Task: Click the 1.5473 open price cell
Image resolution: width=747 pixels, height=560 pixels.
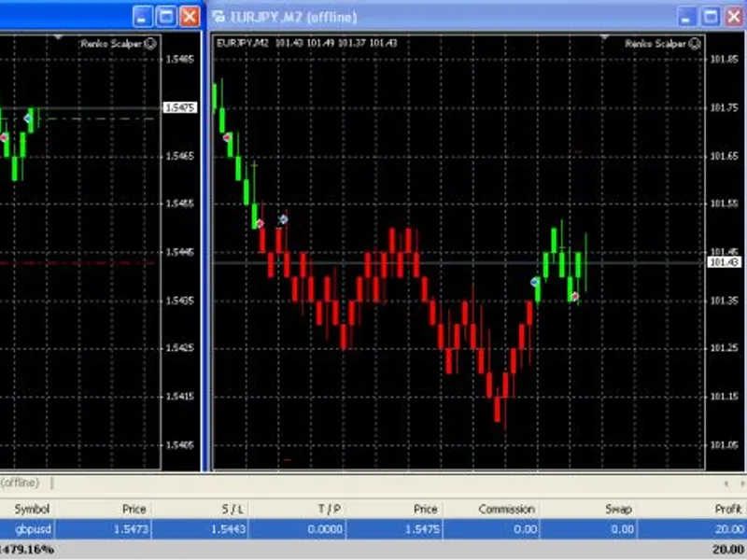Action: [x=131, y=529]
